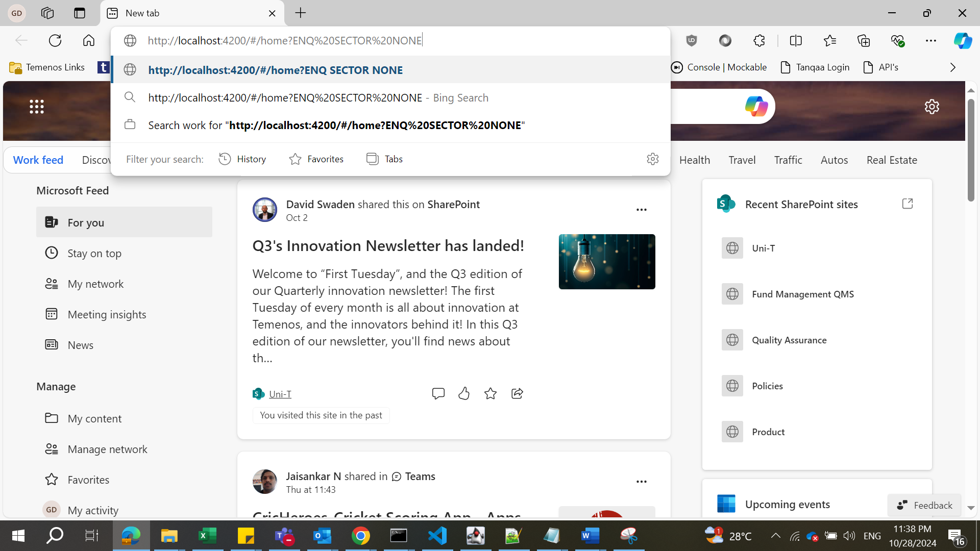Open the Favorites star toolbar icon

[x=830, y=41]
